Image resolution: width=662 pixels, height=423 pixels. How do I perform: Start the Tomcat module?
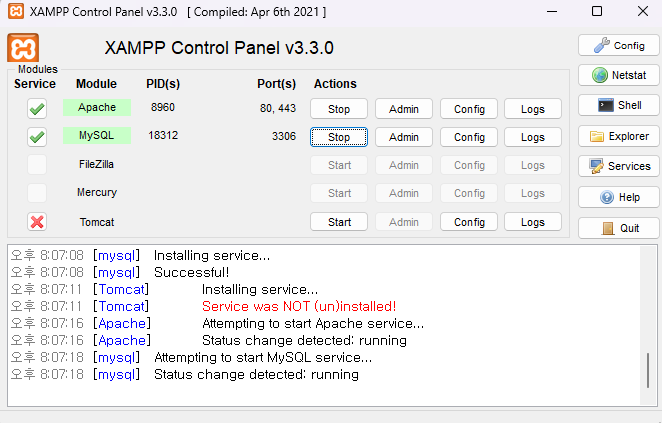[339, 222]
